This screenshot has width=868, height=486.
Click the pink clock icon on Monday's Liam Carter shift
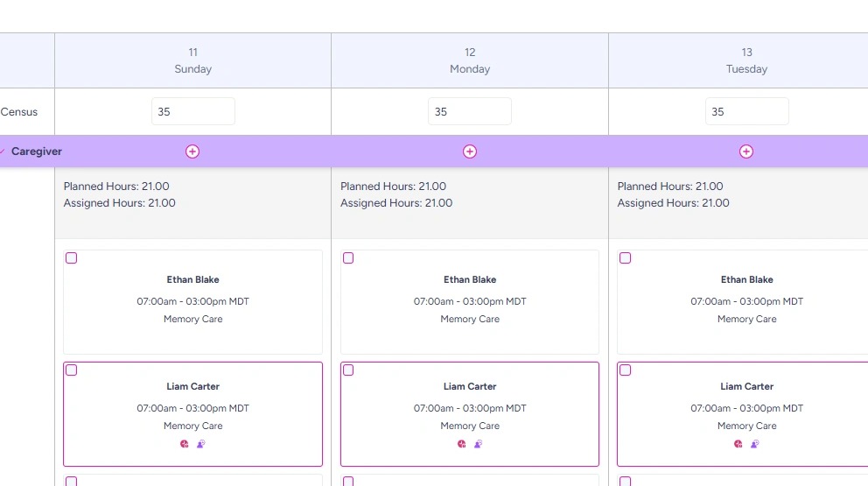point(462,444)
